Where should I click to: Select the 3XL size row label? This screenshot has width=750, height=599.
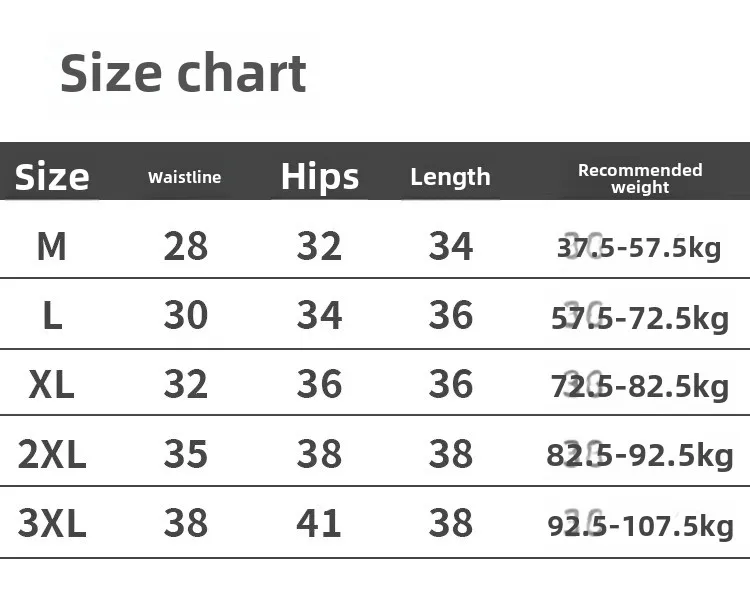[x=52, y=523]
